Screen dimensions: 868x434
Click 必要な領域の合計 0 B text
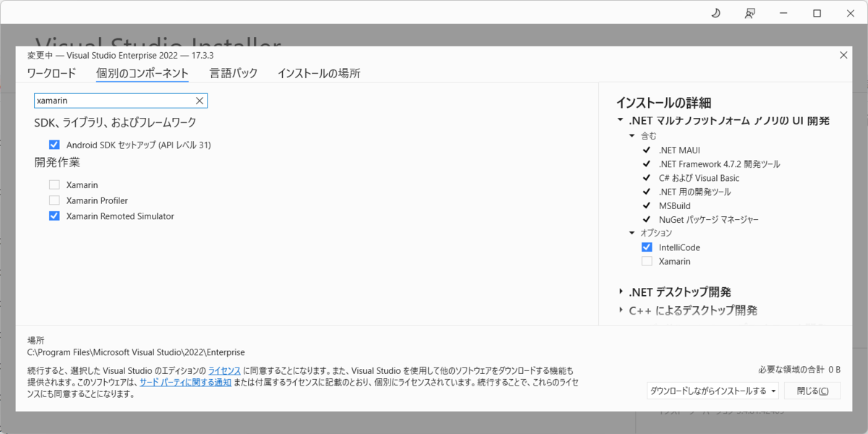tap(799, 369)
